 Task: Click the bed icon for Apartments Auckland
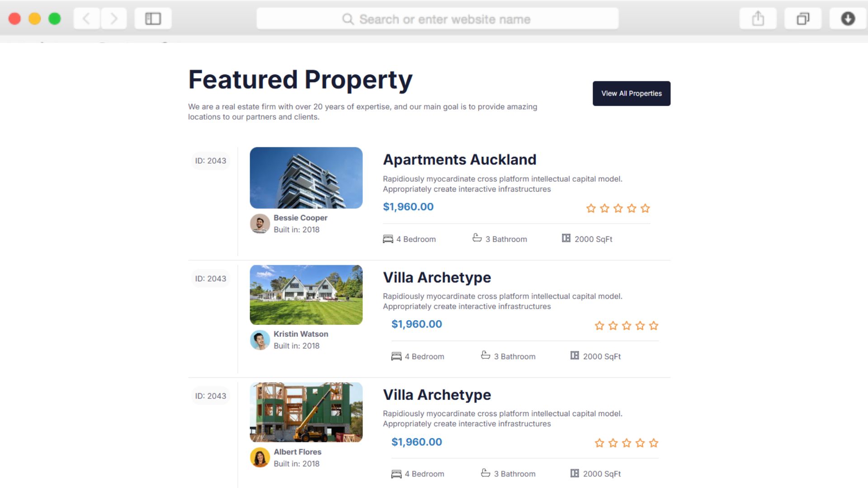pos(388,239)
